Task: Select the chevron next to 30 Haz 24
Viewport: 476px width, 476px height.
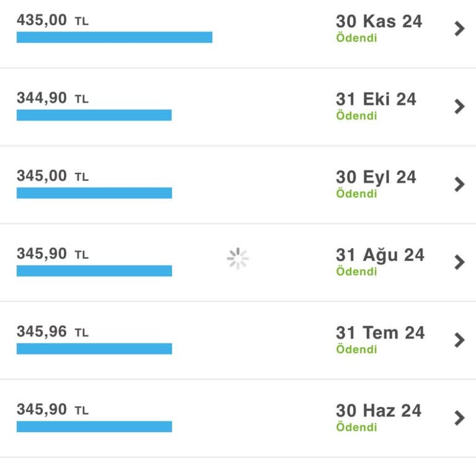Action: (459, 418)
